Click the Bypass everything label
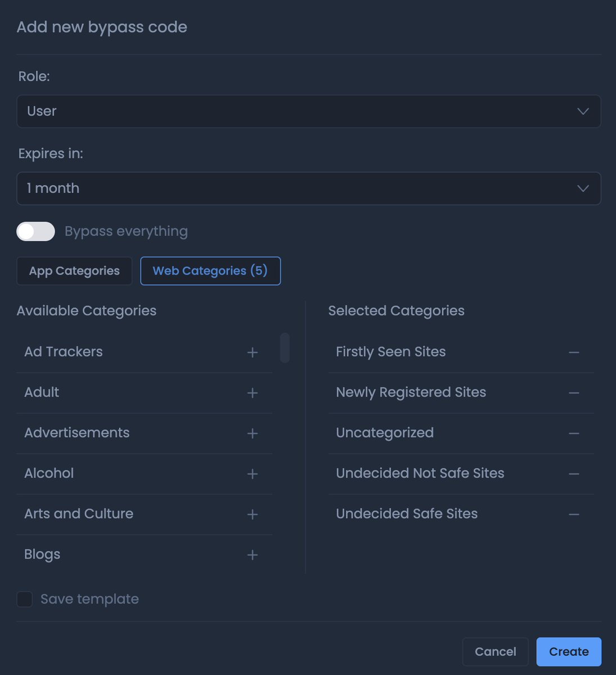Image resolution: width=616 pixels, height=675 pixels. (126, 231)
